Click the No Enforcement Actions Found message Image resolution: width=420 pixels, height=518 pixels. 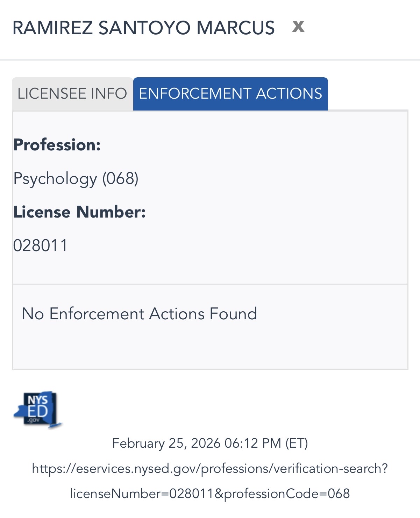[x=139, y=314]
